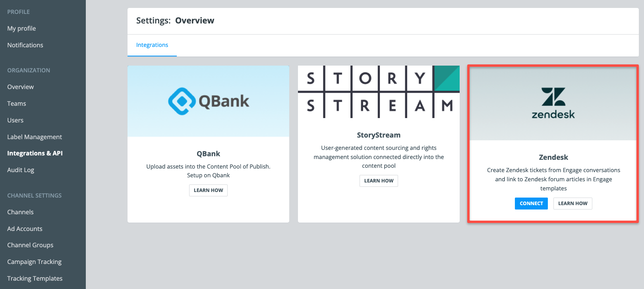
Task: Click the 'Settings: Overview' page heading
Action: pos(175,21)
